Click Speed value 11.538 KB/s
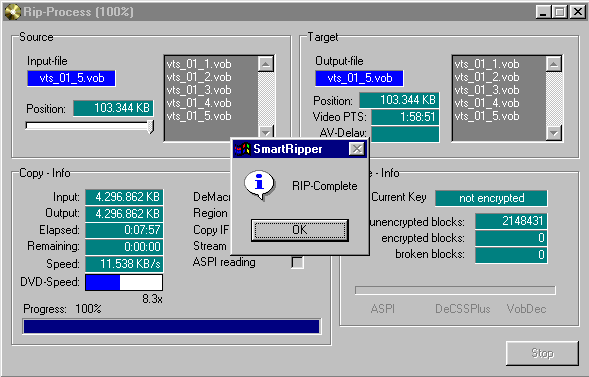The width and height of the screenshot is (589, 377). 124,264
